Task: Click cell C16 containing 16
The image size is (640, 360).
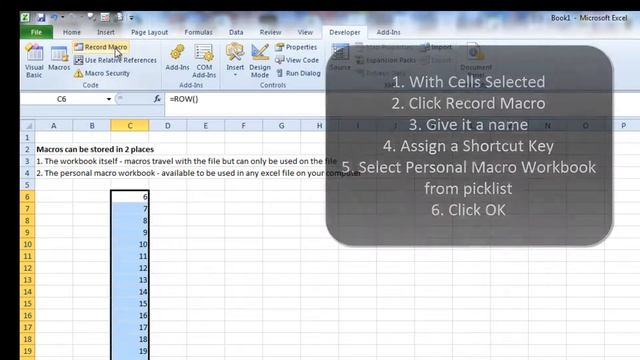Action: point(130,315)
